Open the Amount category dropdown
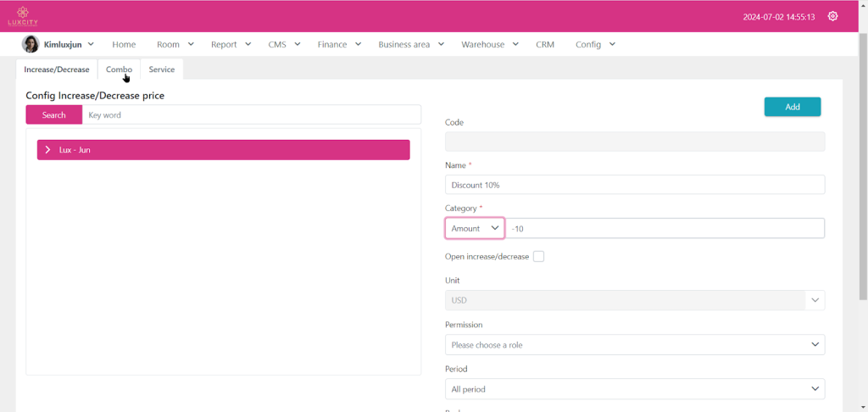868x412 pixels. 475,228
